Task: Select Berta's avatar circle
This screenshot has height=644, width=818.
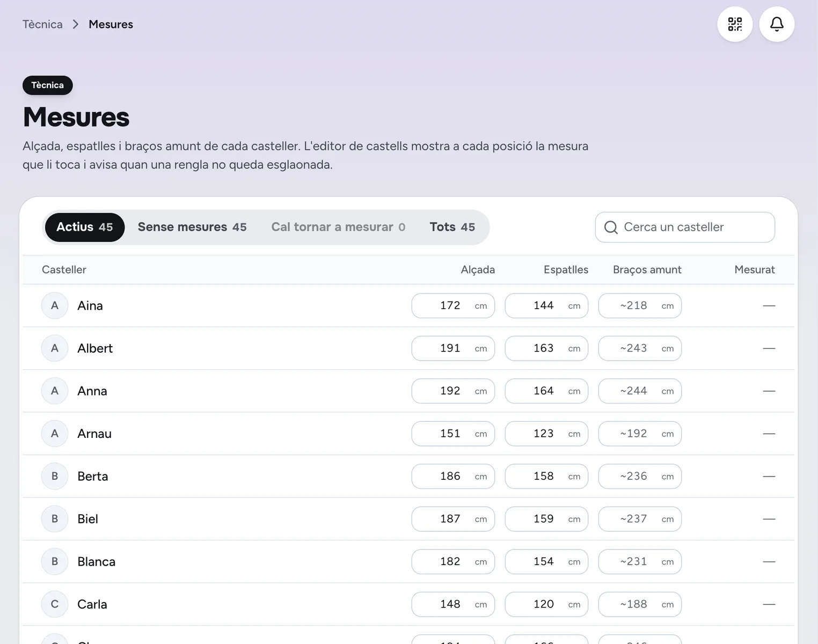Action: [x=55, y=477]
